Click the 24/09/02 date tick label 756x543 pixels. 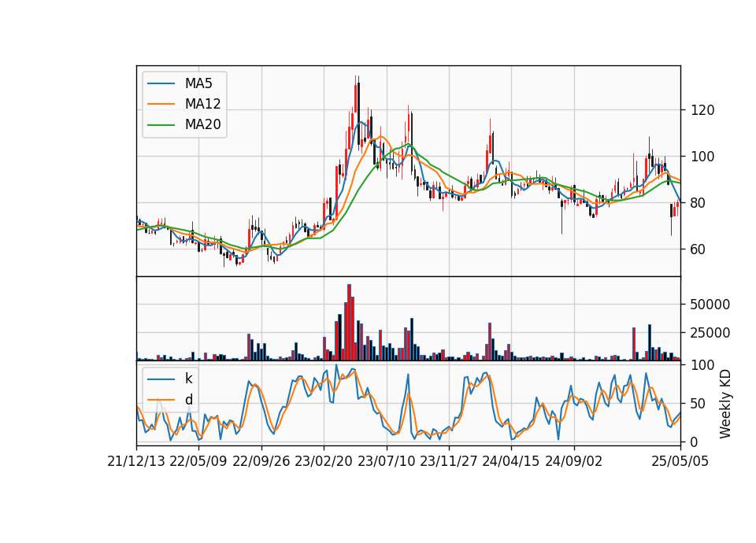click(574, 461)
